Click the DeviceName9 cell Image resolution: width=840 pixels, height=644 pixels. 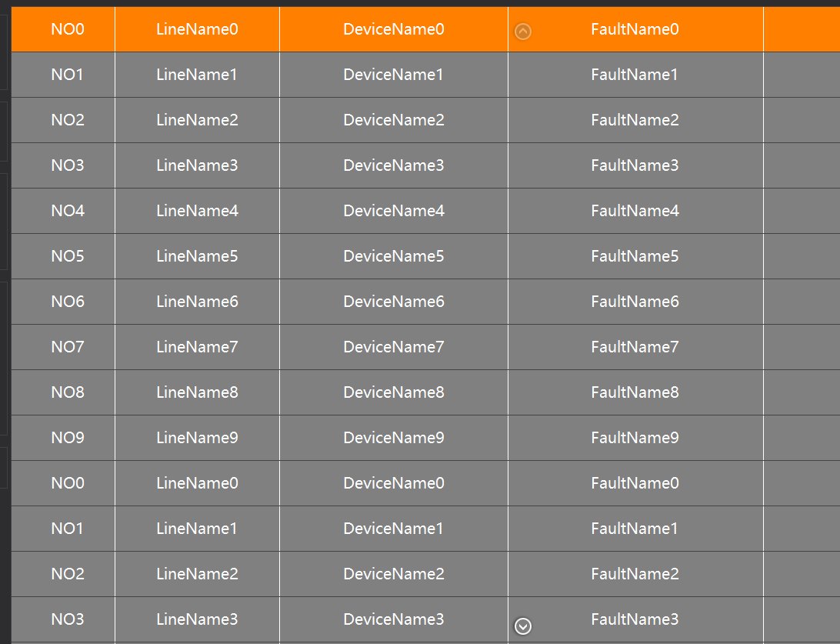click(394, 438)
